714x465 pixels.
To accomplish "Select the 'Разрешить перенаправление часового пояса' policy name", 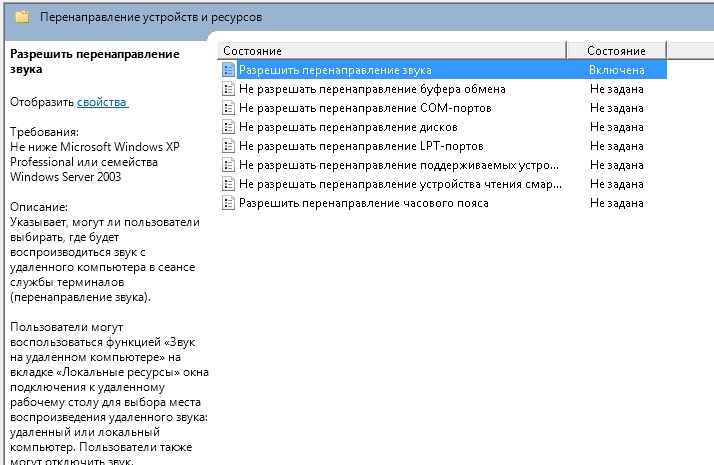I will 363,203.
